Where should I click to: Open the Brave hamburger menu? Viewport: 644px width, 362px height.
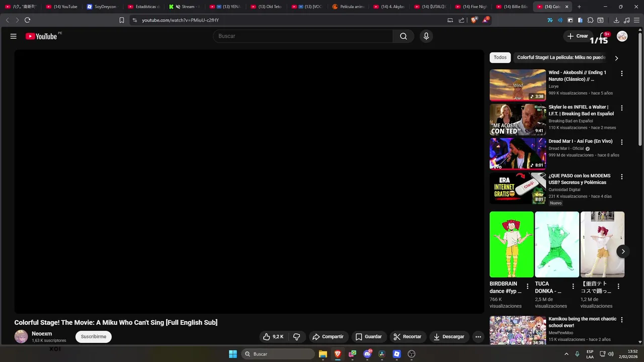(x=636, y=20)
